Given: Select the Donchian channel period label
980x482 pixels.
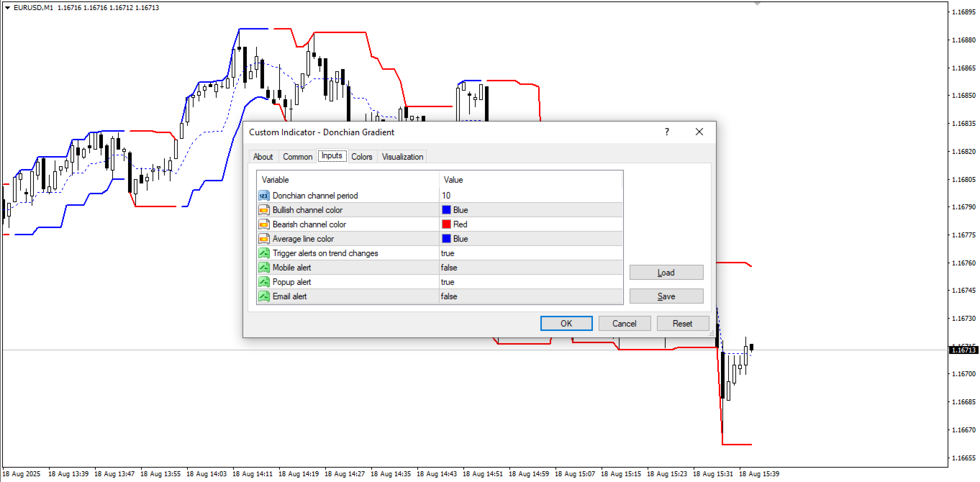Looking at the screenshot, I should click(315, 196).
